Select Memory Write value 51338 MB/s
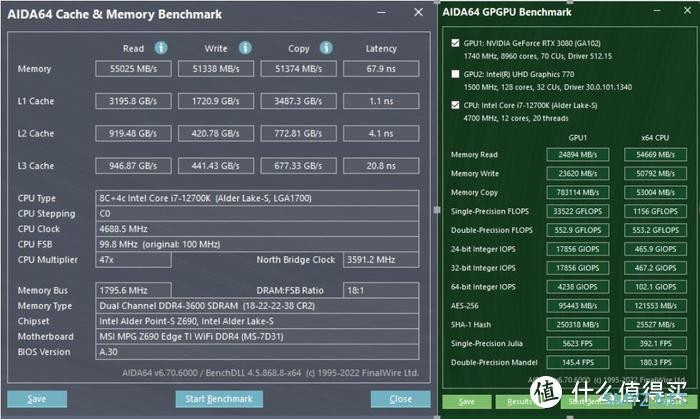Screen dimensions: 700x419 click(216, 69)
